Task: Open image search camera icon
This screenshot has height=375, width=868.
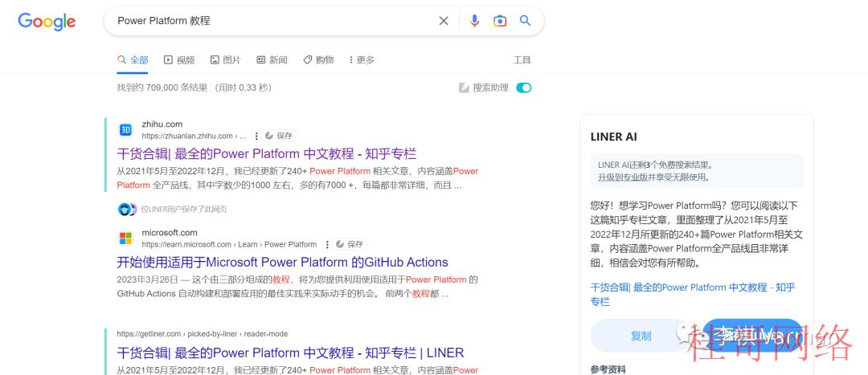Action: point(500,21)
